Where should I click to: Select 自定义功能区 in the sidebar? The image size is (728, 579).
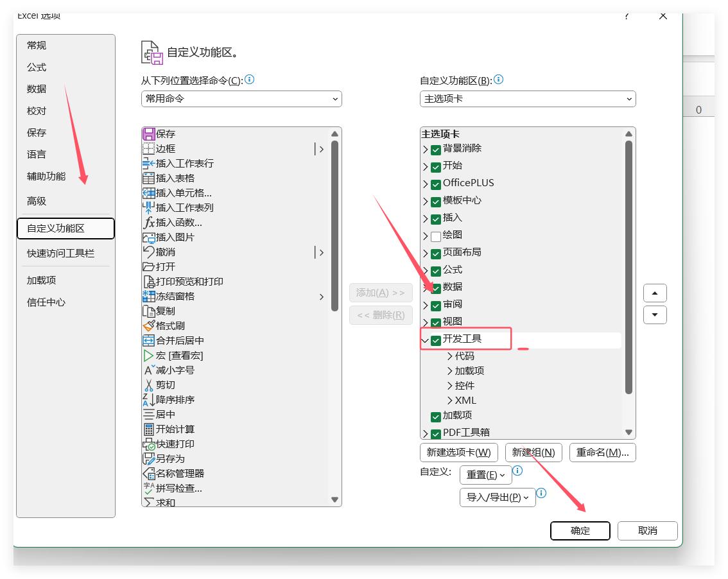click(x=65, y=229)
